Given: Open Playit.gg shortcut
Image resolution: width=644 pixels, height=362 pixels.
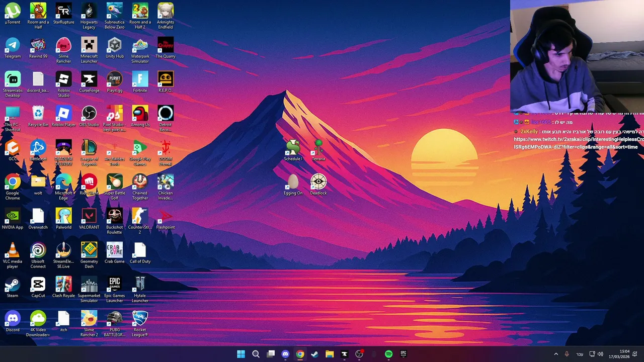Looking at the screenshot, I should [x=114, y=82].
